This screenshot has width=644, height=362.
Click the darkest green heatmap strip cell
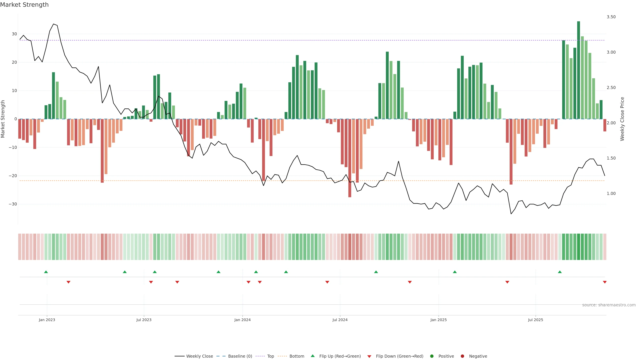coord(578,247)
